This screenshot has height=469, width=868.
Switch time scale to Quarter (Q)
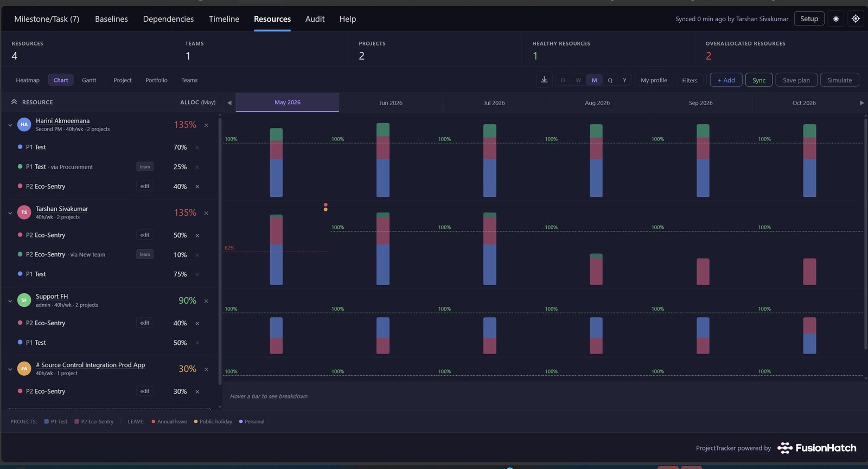610,80
